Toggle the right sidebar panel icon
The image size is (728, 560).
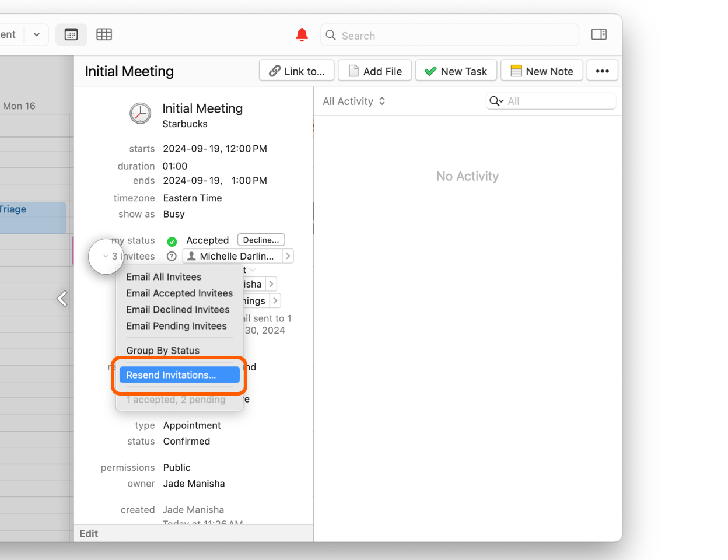click(x=598, y=35)
